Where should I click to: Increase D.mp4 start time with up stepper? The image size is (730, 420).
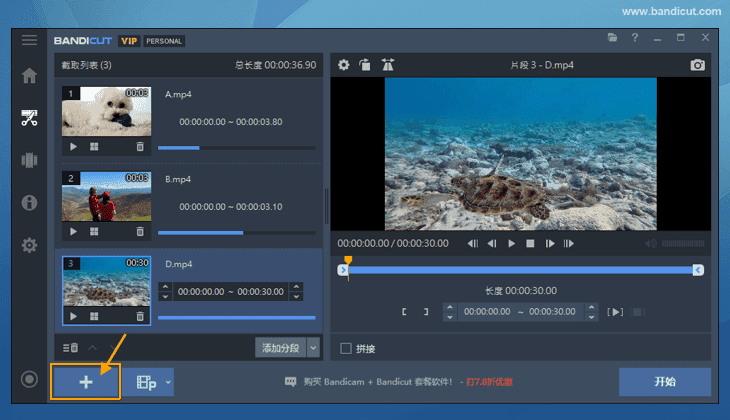coord(166,288)
